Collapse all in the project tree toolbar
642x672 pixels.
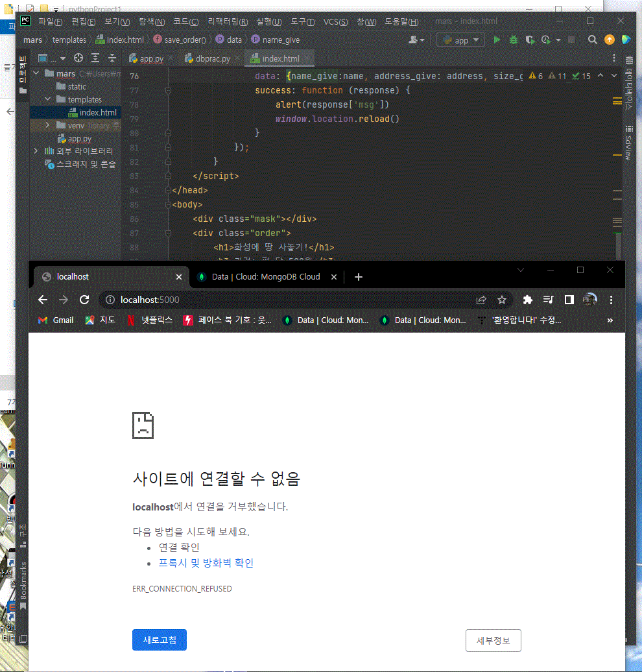click(112, 58)
